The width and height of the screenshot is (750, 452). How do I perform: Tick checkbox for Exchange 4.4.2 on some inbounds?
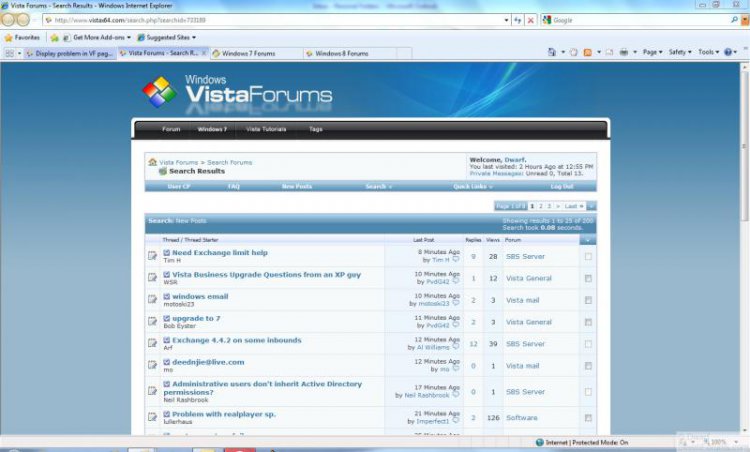(x=588, y=344)
